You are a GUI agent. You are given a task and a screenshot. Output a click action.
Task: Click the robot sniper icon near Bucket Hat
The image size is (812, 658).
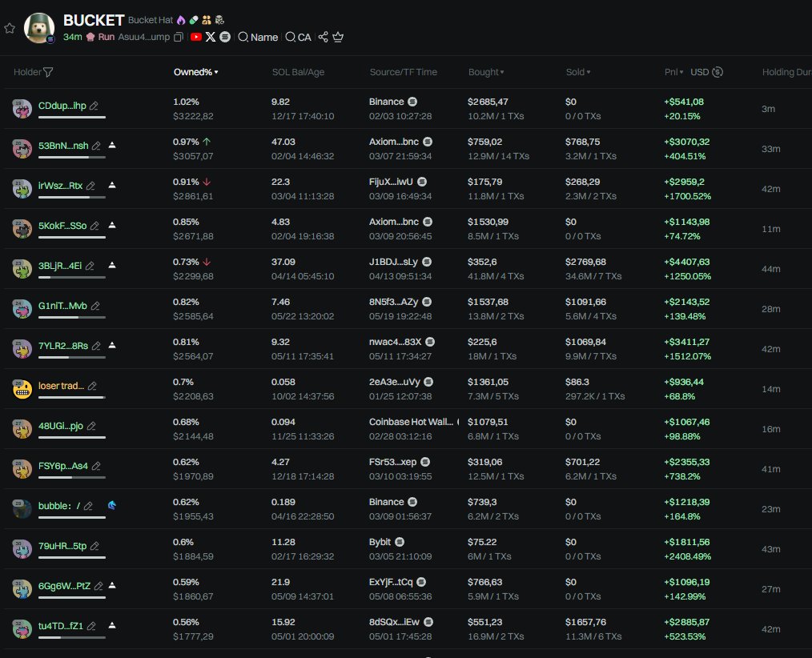pyautogui.click(x=219, y=20)
